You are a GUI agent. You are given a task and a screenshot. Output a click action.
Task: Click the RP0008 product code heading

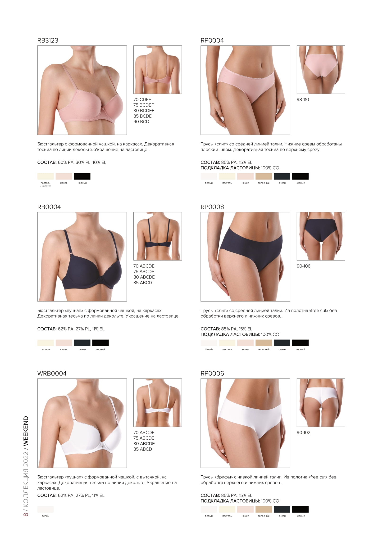(212, 207)
